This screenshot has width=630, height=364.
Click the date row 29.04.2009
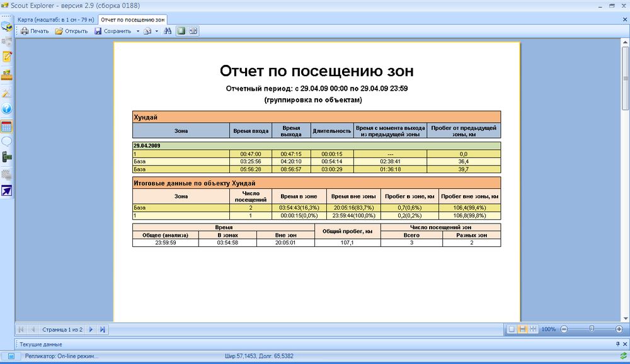[x=317, y=146]
